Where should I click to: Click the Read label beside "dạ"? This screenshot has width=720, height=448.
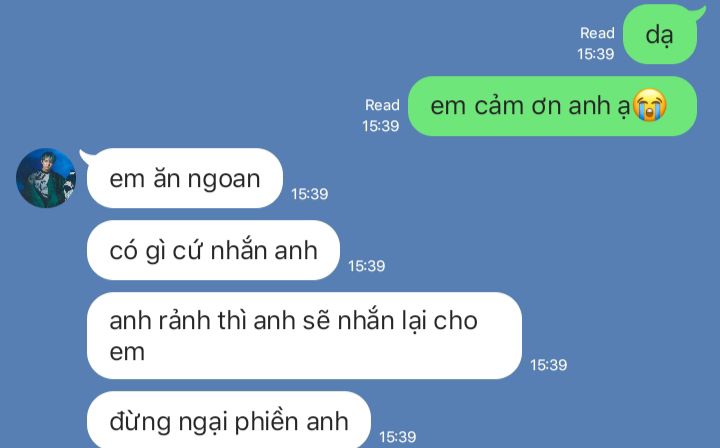(597, 33)
